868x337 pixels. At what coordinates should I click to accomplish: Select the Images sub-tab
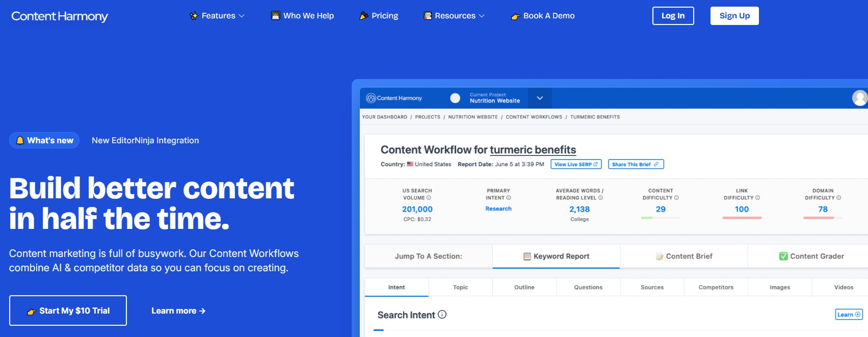pos(780,287)
